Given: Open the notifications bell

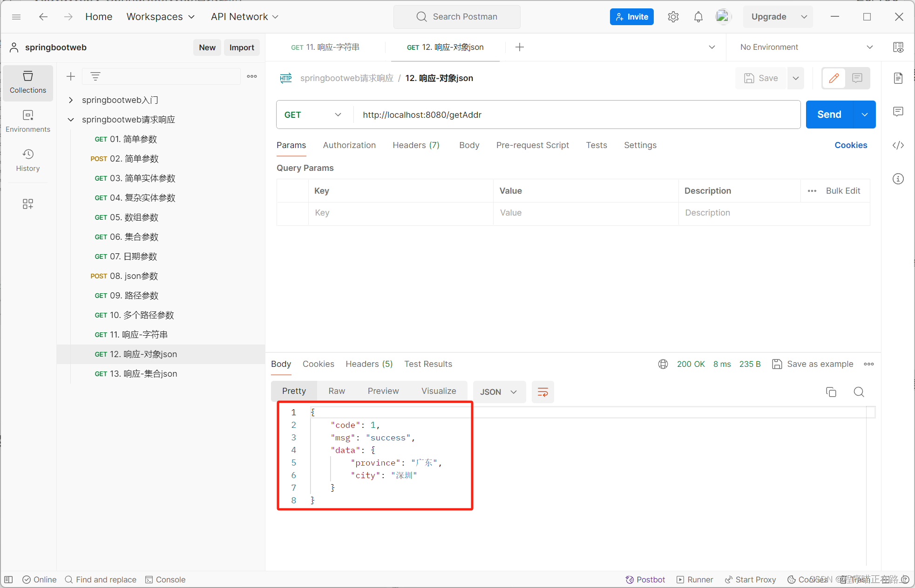Looking at the screenshot, I should point(698,17).
